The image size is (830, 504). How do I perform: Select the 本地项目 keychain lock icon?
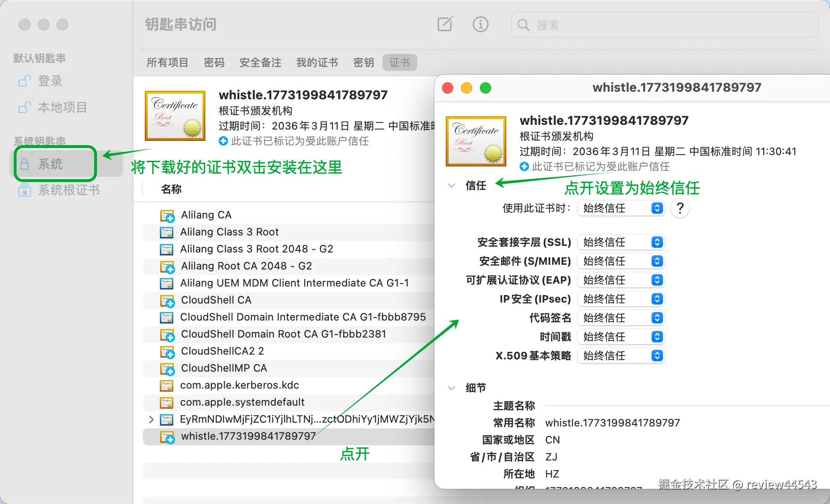click(25, 107)
